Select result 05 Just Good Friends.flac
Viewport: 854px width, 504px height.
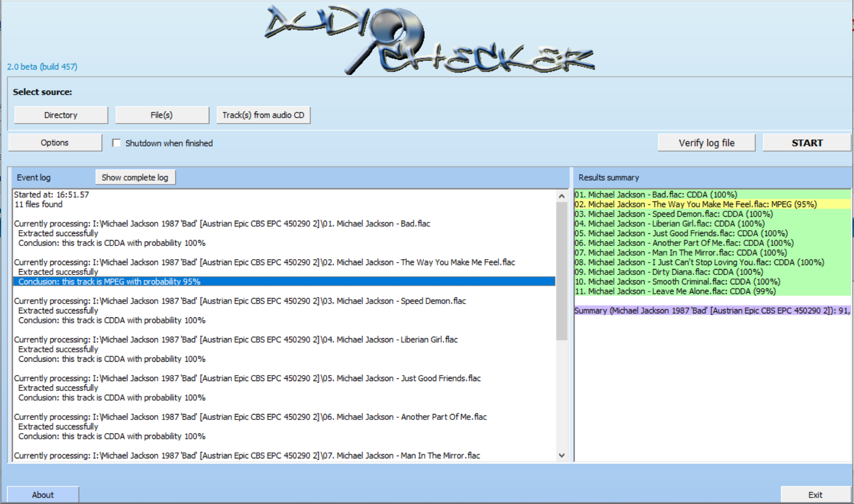713,233
